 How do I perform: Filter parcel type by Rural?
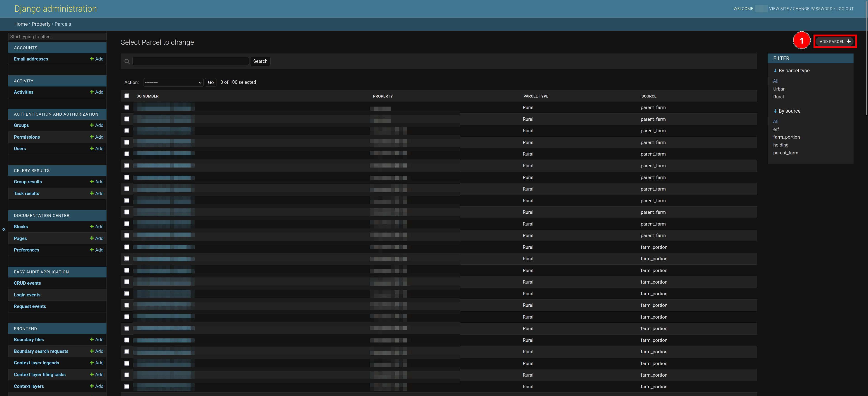point(778,97)
